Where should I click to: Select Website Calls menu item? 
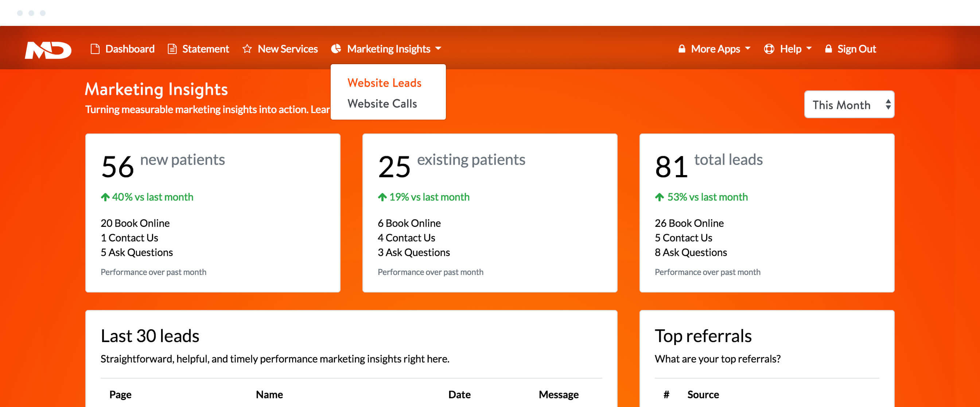[382, 104]
